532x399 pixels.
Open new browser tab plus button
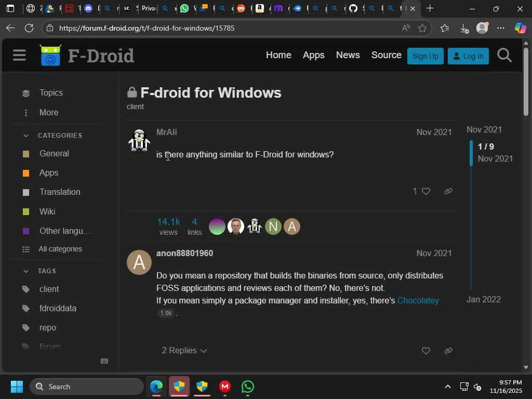(x=430, y=8)
